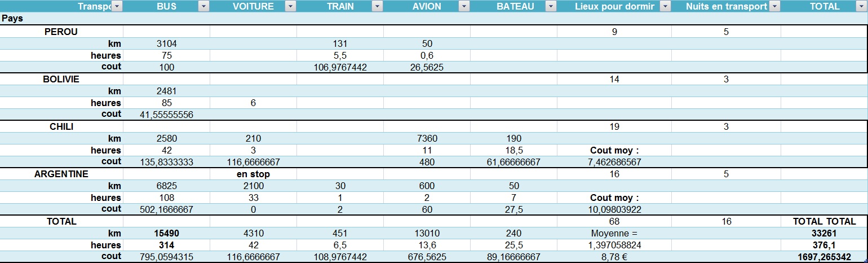Click the grand total km cell 33261
This screenshot has width=868, height=263.
tap(824, 234)
